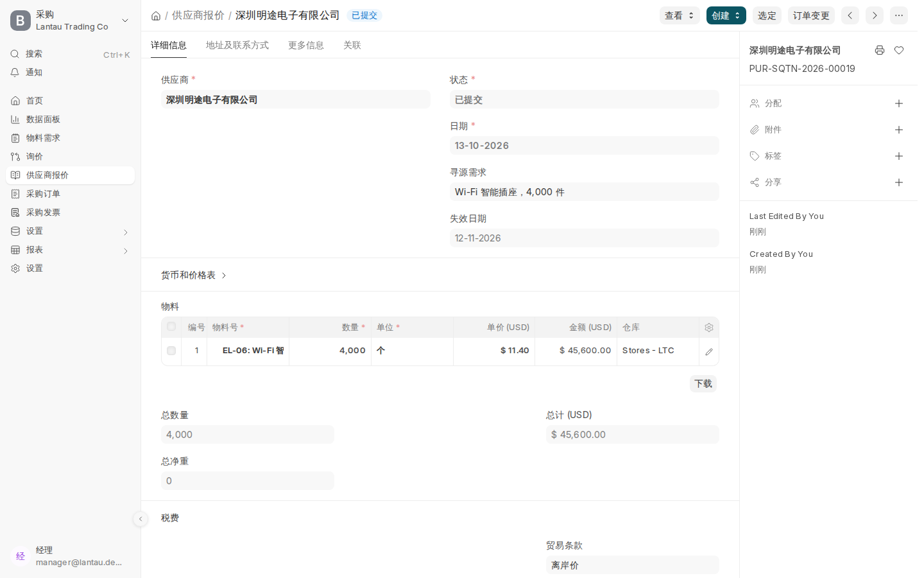
Task: Open the 创建 dropdown
Action: [x=726, y=15]
